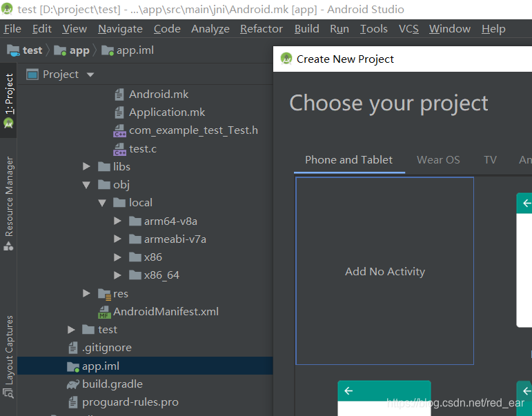Open the Navigate menu
532x416 pixels.
click(x=120, y=29)
